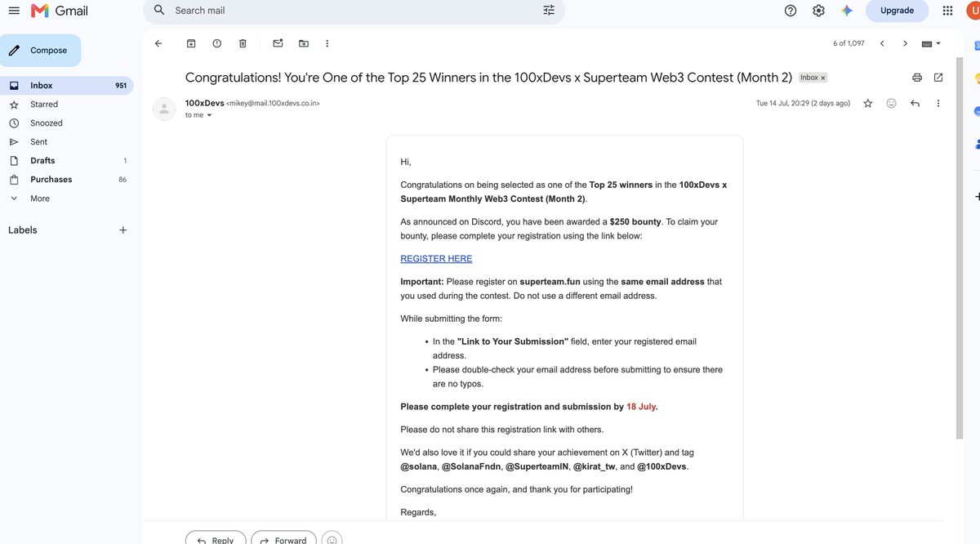Add emoji reaction to email

[x=891, y=104]
